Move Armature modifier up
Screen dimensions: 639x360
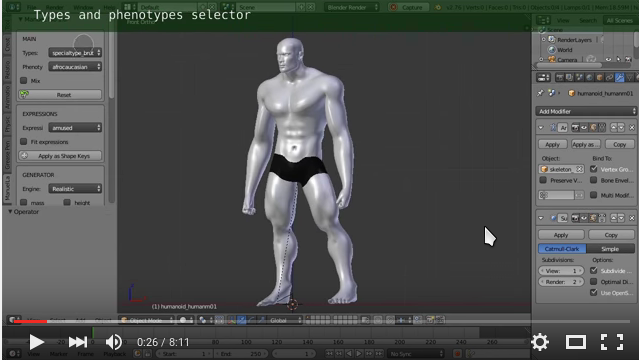[x=614, y=128]
